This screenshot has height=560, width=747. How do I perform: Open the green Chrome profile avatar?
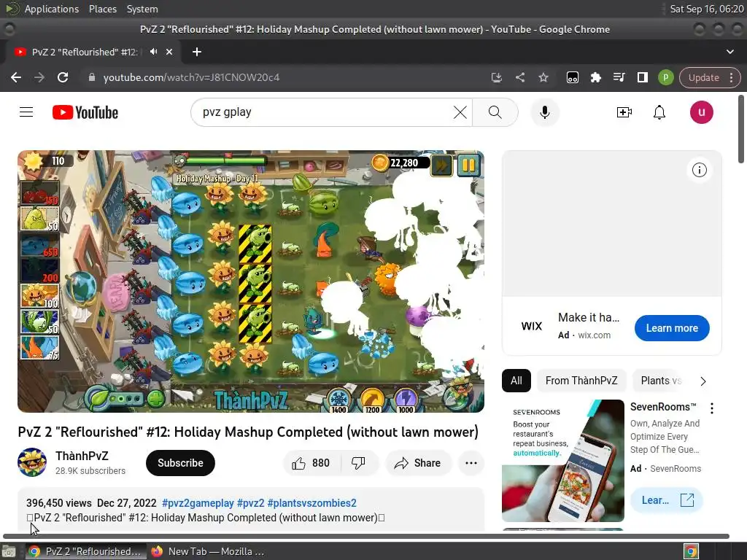(x=665, y=77)
